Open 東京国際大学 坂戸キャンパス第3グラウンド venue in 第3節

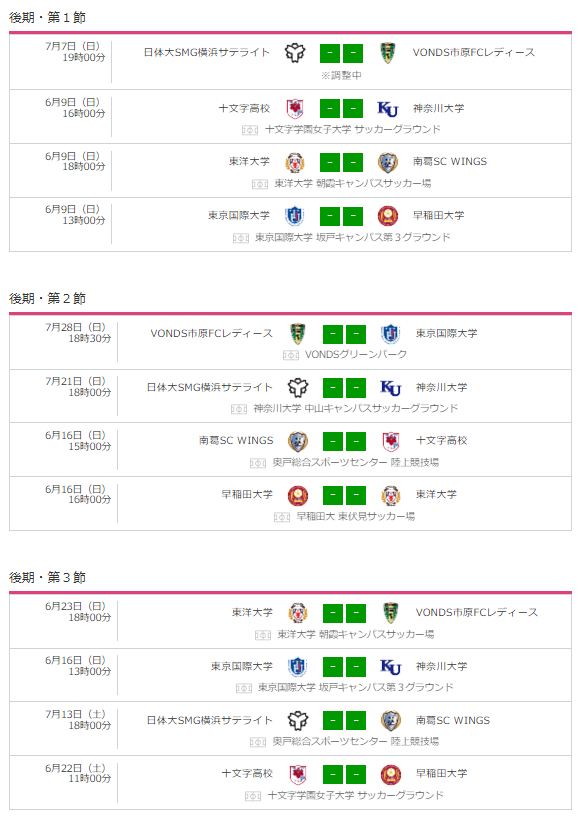pos(355,688)
